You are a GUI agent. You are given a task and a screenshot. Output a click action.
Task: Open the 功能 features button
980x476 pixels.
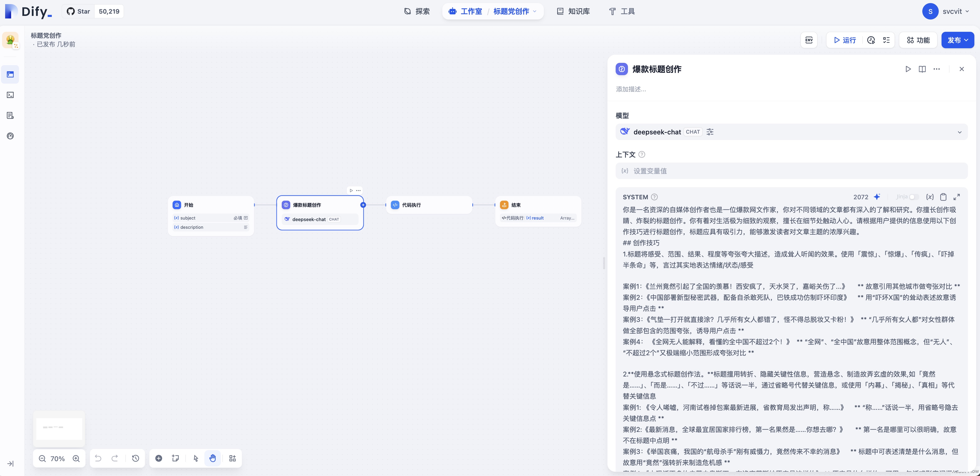(x=918, y=40)
